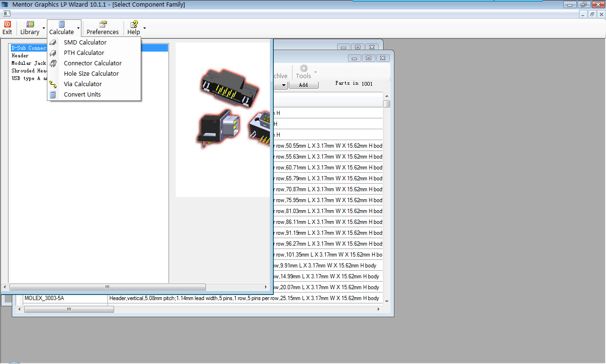Click the family list horizontal scrollbar thumb

pyautogui.click(x=107, y=287)
